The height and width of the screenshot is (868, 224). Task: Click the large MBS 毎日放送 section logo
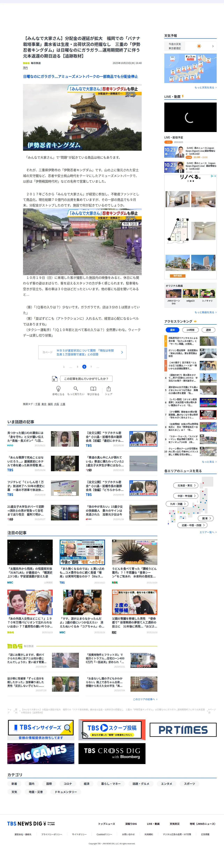15,646
